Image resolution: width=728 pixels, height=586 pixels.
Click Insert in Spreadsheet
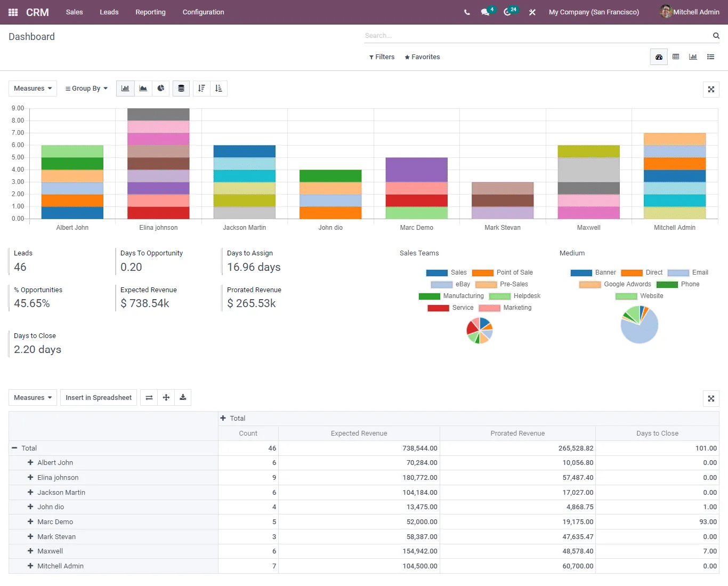(98, 397)
